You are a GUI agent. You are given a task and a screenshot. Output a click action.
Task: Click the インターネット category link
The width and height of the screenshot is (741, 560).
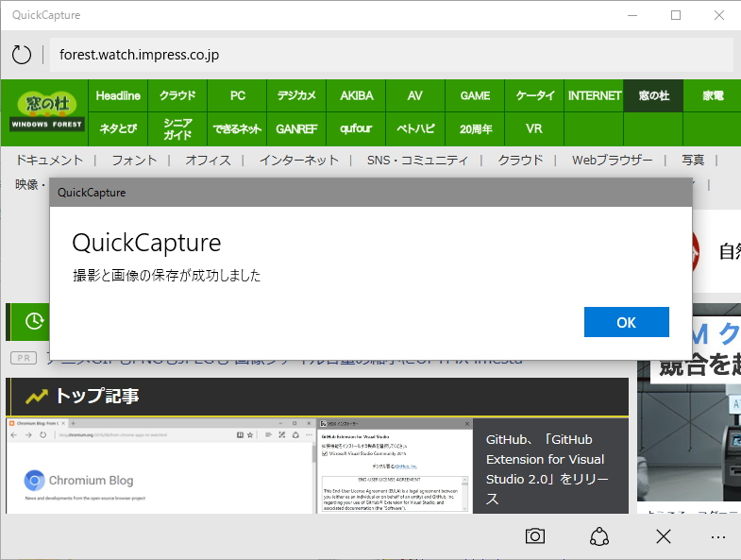[x=298, y=161]
